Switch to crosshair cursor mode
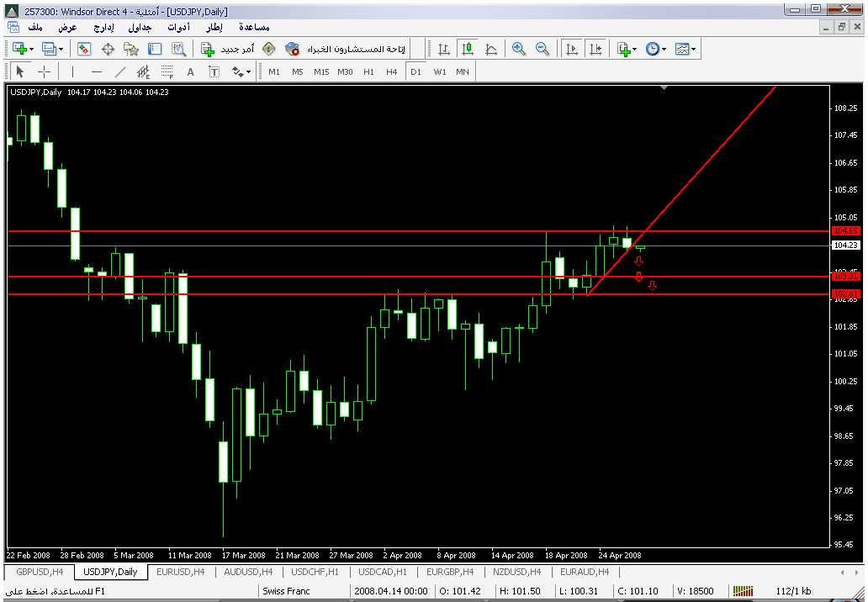The image size is (868, 602). tap(45, 72)
